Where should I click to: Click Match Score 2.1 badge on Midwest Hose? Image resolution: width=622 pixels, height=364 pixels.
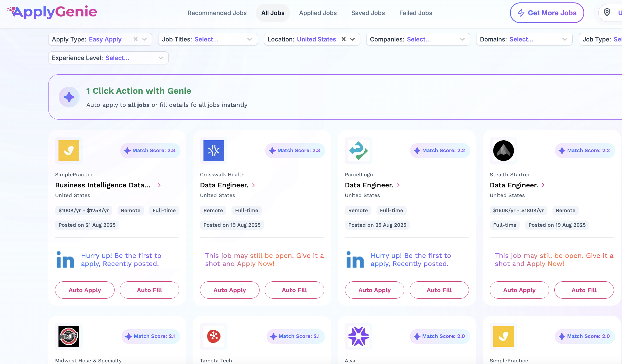151,336
